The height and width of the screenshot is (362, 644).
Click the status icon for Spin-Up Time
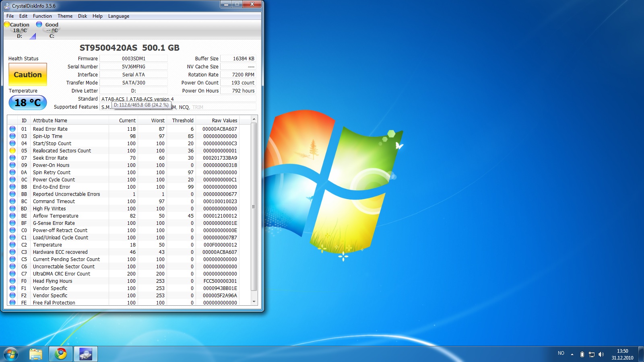(x=12, y=136)
